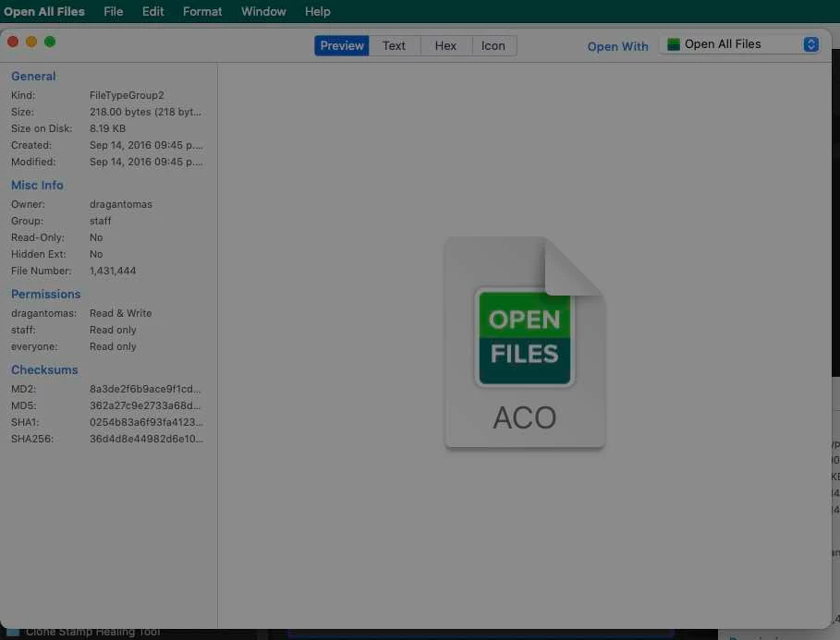Select the MD2 checksum value

pyautogui.click(x=145, y=389)
